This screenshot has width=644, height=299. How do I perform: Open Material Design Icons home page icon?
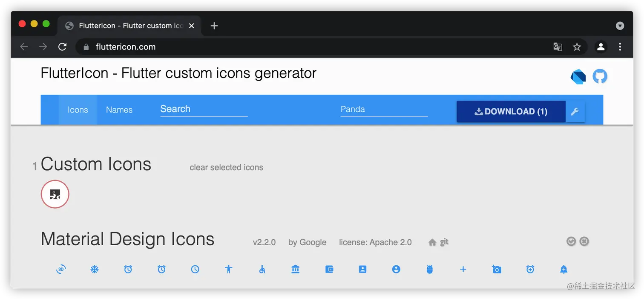pyautogui.click(x=432, y=242)
